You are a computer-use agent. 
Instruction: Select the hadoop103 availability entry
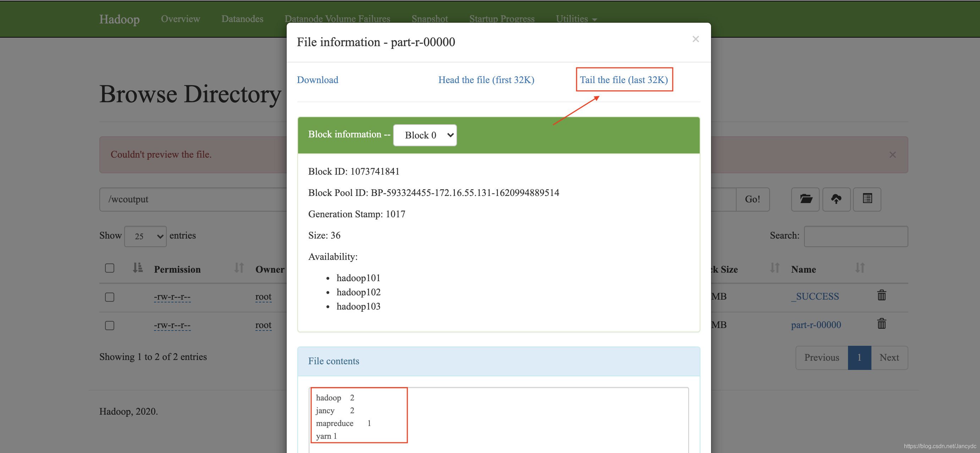pos(358,306)
